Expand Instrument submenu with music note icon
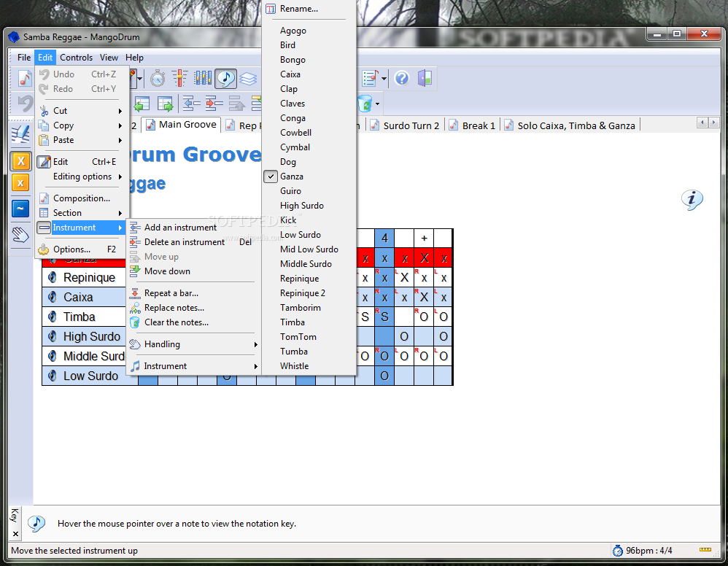 (194, 366)
